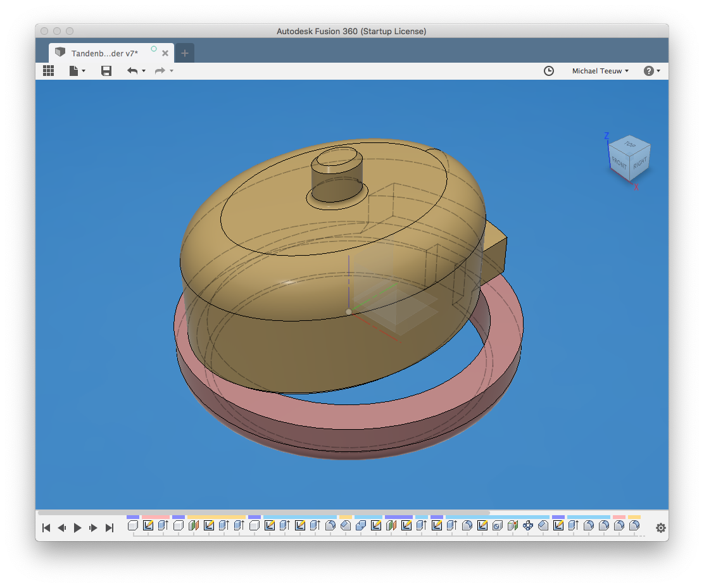Image resolution: width=704 pixels, height=588 pixels.
Task: Click the RIGHT face of the view cube
Action: (639, 162)
